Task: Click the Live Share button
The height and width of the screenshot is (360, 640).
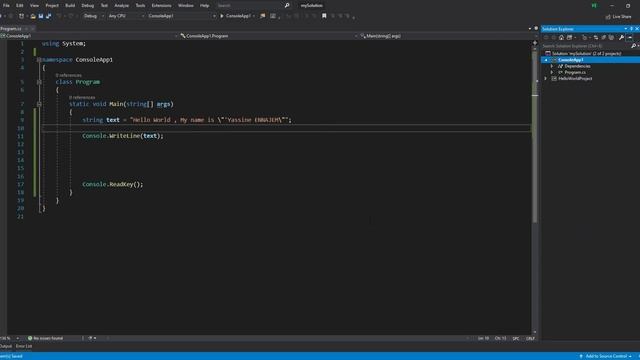Action: (618, 16)
